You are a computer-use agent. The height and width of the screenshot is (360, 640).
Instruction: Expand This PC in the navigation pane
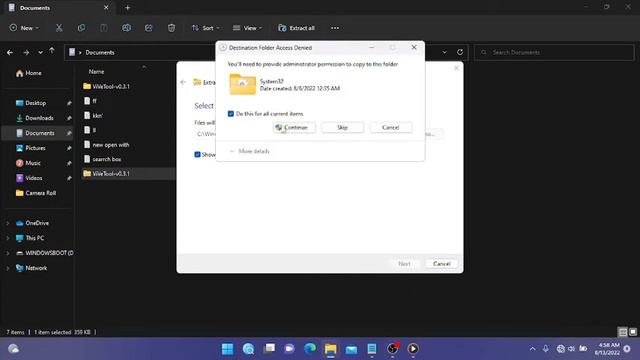[7, 238]
